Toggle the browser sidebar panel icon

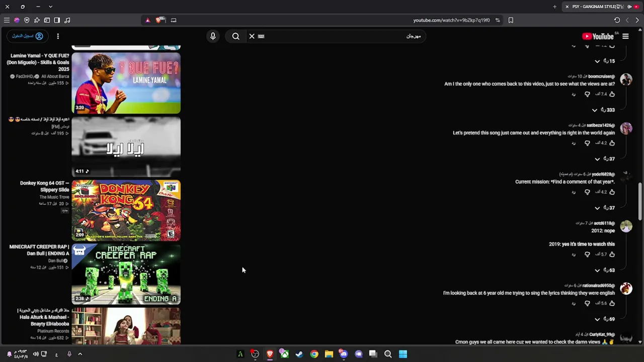(x=57, y=20)
